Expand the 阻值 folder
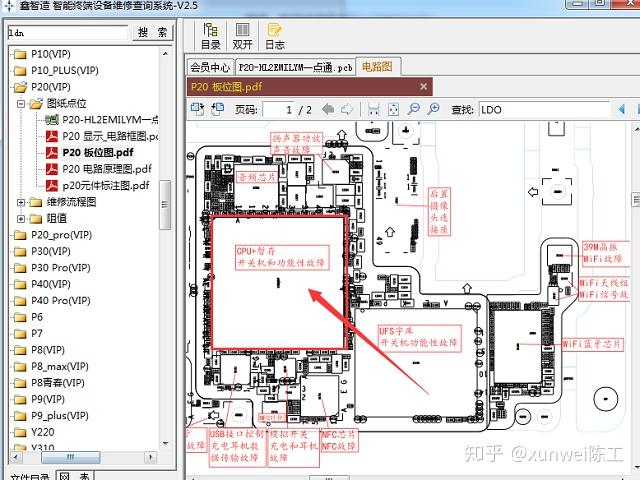640x480 pixels. pos(21,219)
